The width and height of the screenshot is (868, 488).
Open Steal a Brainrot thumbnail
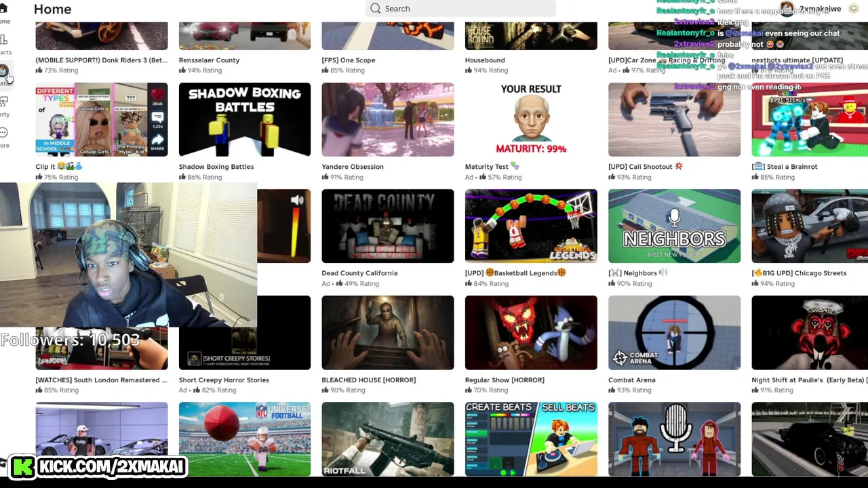point(810,119)
